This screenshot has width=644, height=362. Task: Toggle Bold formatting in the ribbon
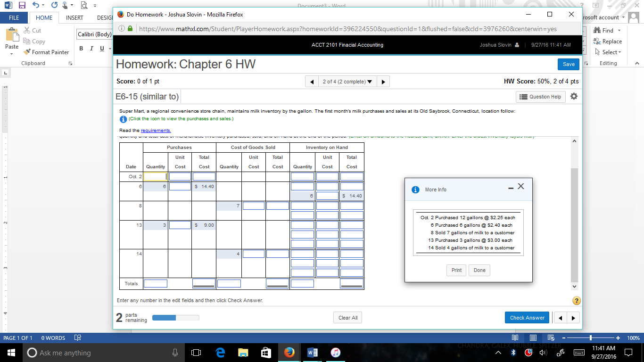81,49
